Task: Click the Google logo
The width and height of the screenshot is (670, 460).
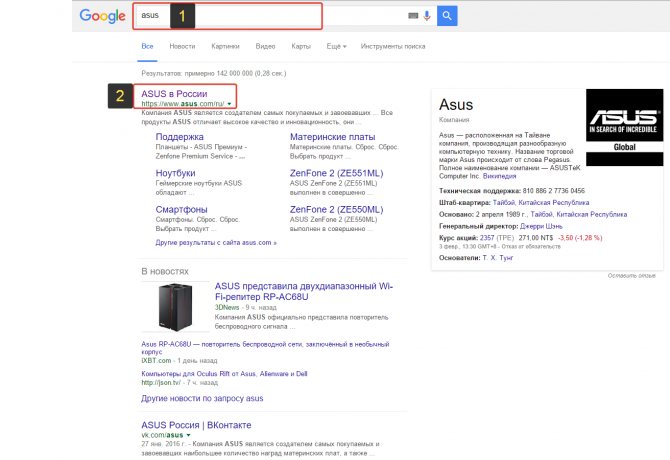Action: point(103,16)
